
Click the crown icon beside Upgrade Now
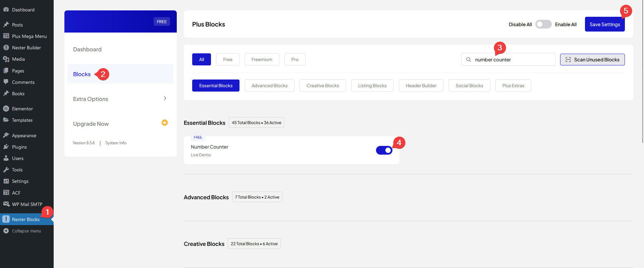[x=164, y=123]
